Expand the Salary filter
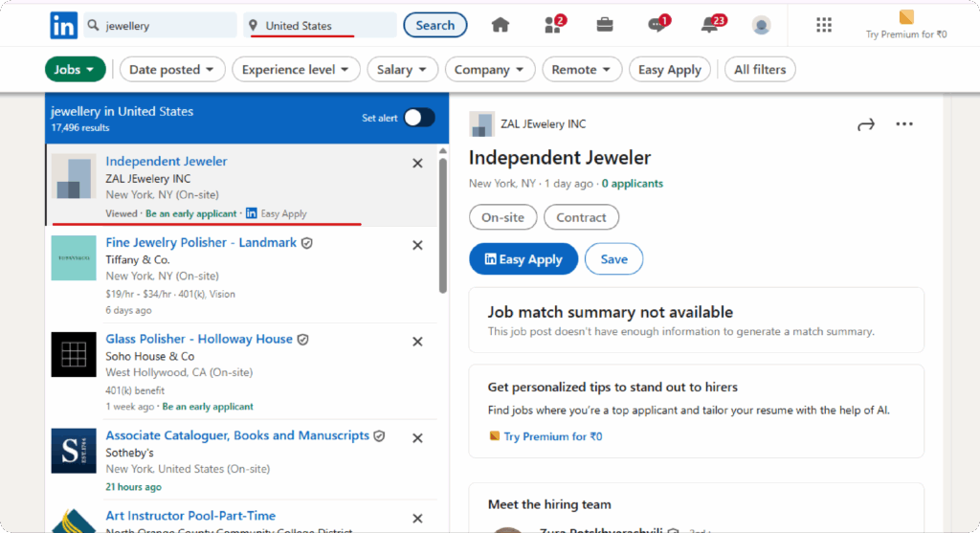This screenshot has width=980, height=533. coord(402,69)
